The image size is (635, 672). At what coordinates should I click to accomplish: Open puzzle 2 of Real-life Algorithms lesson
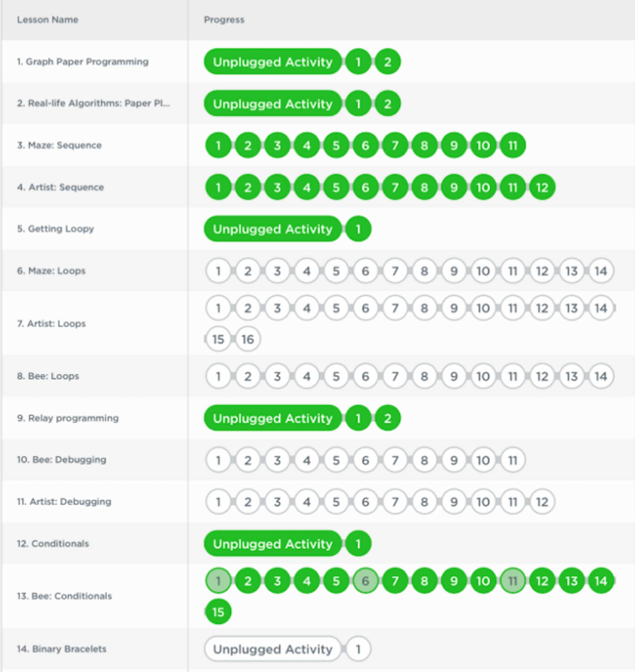tap(388, 104)
